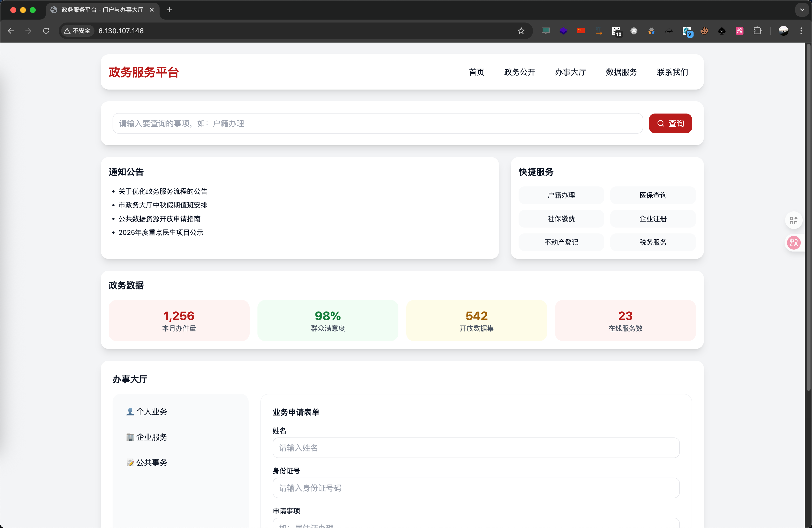Click the floating grid widget icon
Viewport: 812px width, 528px height.
pyautogui.click(x=794, y=220)
